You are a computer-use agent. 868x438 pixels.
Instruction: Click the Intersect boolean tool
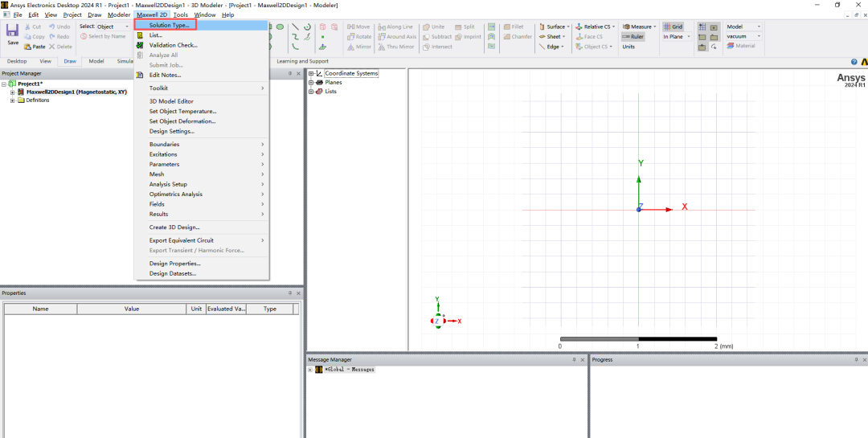[x=436, y=47]
